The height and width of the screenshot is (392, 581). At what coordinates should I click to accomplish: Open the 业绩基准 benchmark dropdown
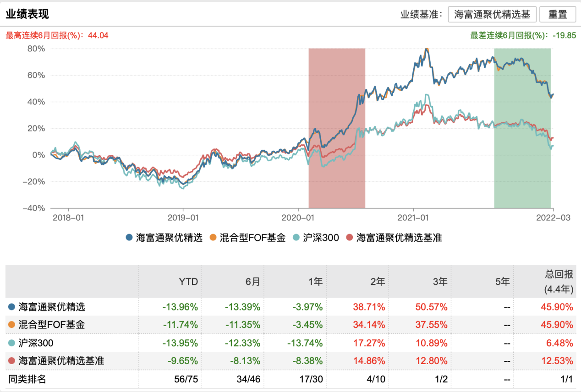point(492,15)
